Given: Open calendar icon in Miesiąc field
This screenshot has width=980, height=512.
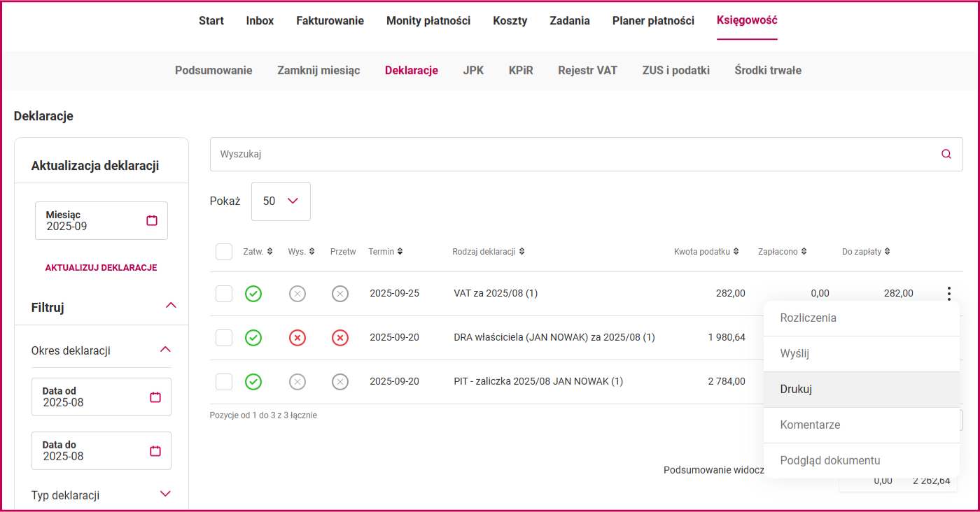Looking at the screenshot, I should [x=152, y=220].
